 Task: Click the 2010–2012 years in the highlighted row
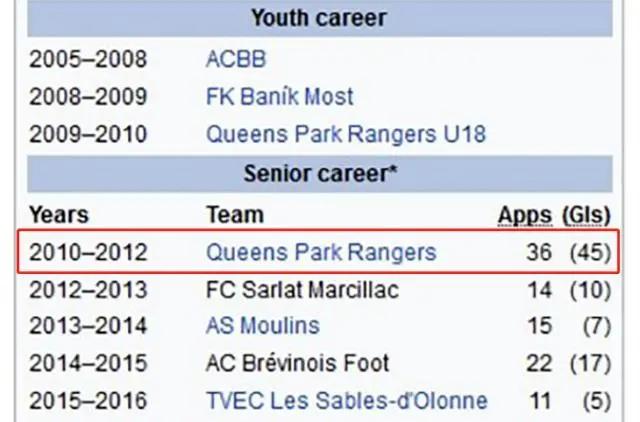coord(88,251)
